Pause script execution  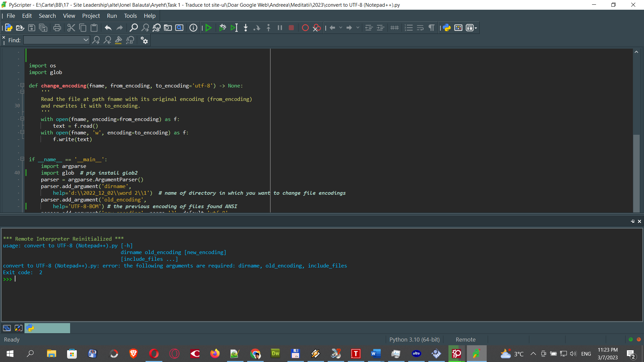tap(280, 28)
